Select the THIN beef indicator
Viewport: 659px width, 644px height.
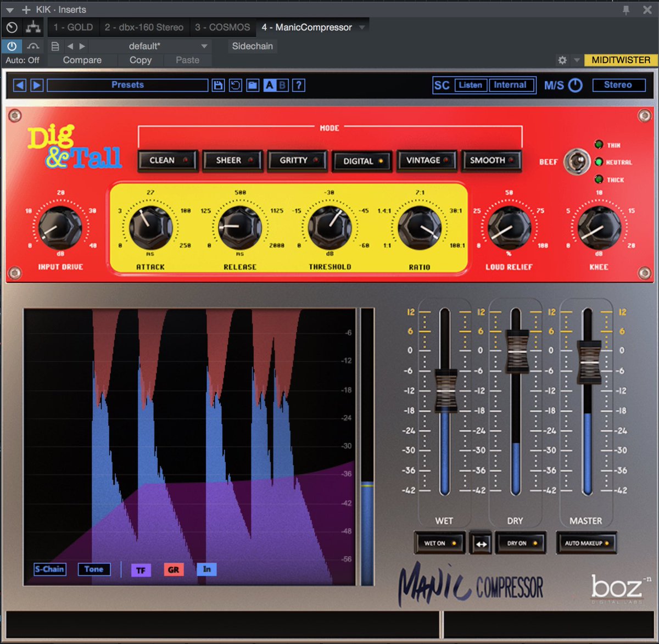coord(599,144)
